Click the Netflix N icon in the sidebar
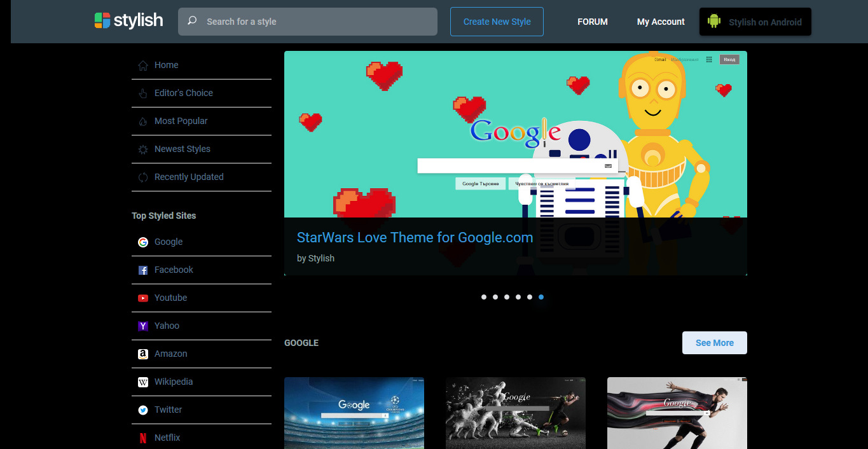 [143, 438]
